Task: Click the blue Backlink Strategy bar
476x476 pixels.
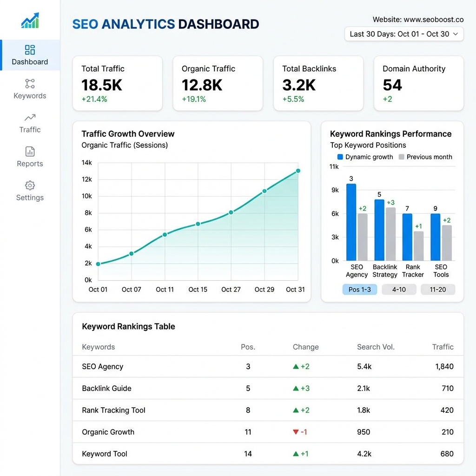Action: click(x=379, y=230)
